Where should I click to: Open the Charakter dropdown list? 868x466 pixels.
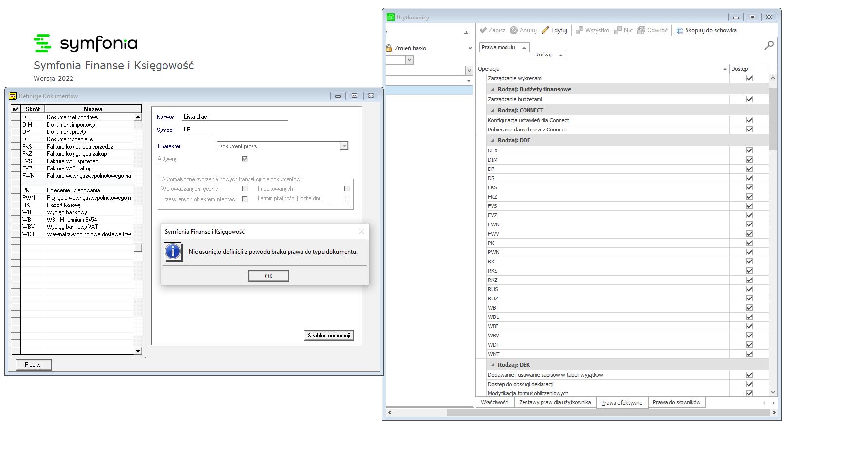click(x=344, y=146)
